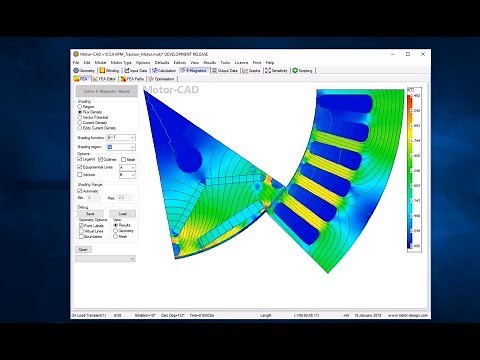Click the Open button
Image resolution: width=480 pixels, height=360 pixels.
pyautogui.click(x=83, y=249)
